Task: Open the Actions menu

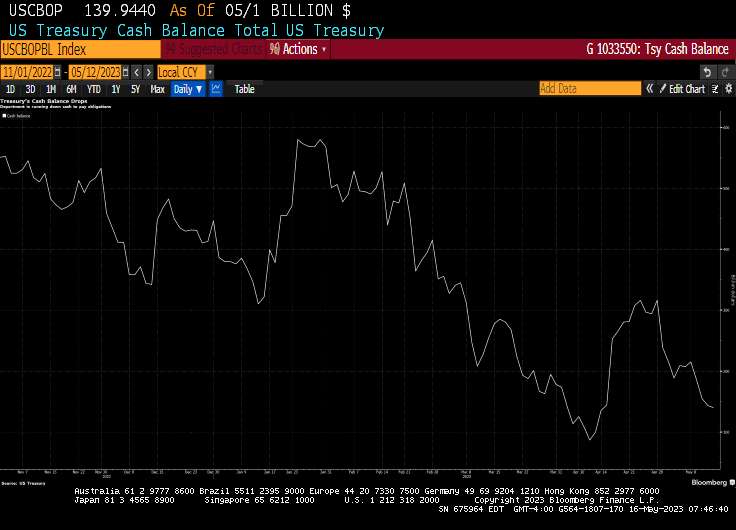Action: tap(298, 49)
